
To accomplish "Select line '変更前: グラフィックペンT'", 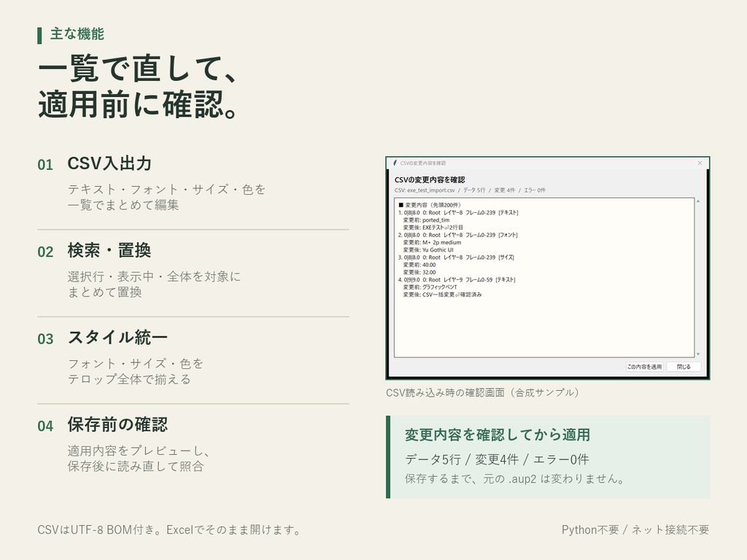I will pos(430,287).
